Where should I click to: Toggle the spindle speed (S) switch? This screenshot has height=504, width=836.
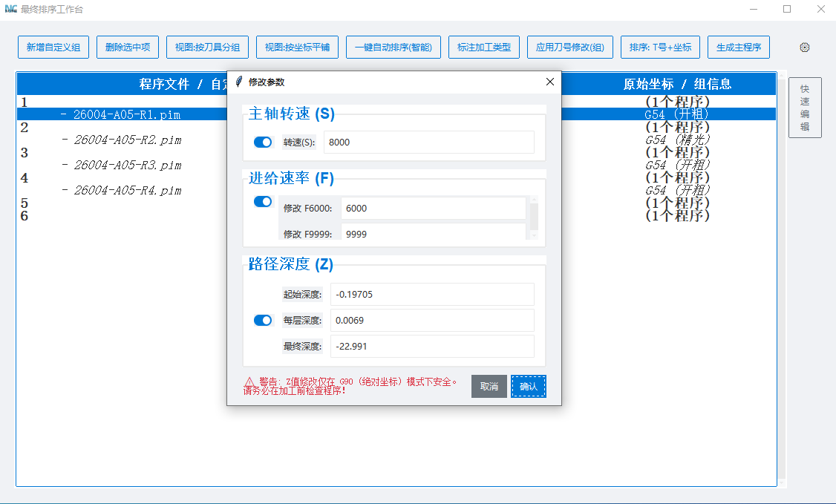pyautogui.click(x=262, y=142)
